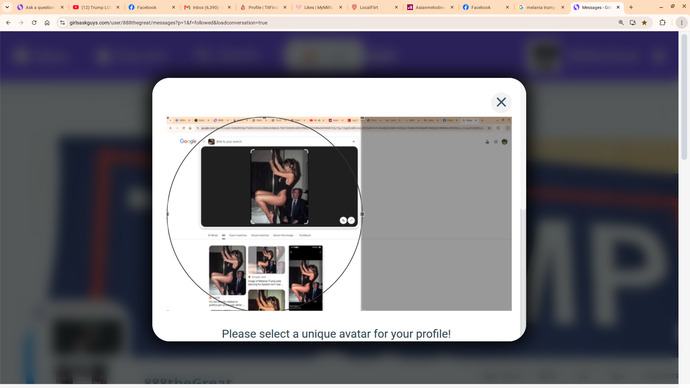Switch to the Gmail Inbox tab
The image size is (690, 388).
(207, 7)
